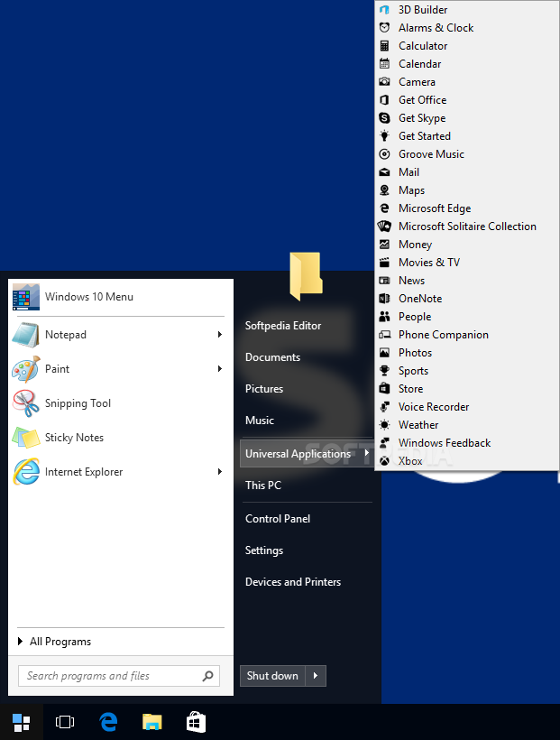The width and height of the screenshot is (560, 740).
Task: Click the Get Started lightbulb icon
Action: pos(384,136)
